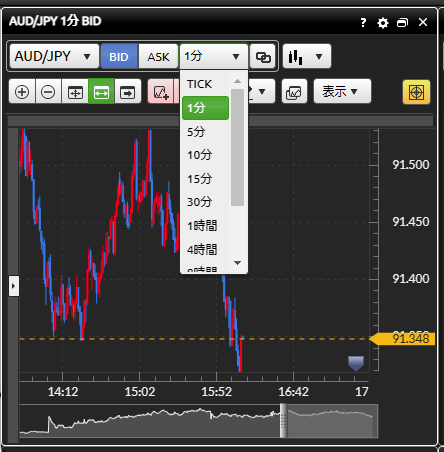Switch price display to ASK
The image size is (444, 452).
pos(158,56)
